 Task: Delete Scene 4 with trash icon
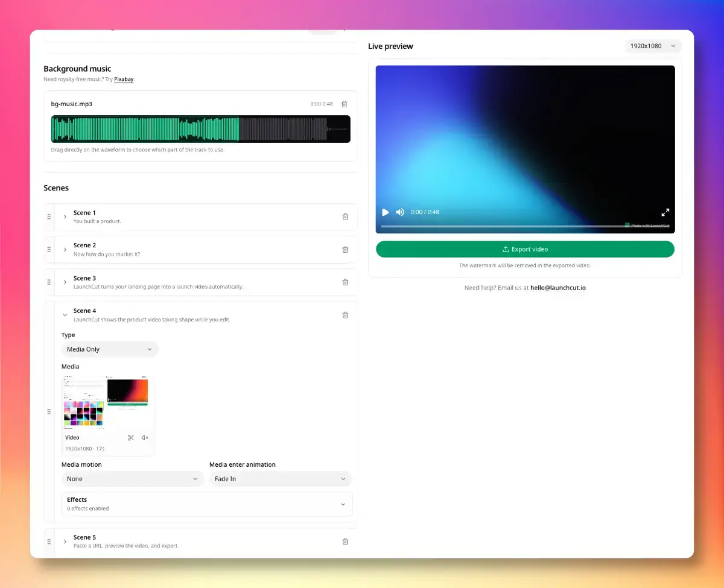coord(345,315)
